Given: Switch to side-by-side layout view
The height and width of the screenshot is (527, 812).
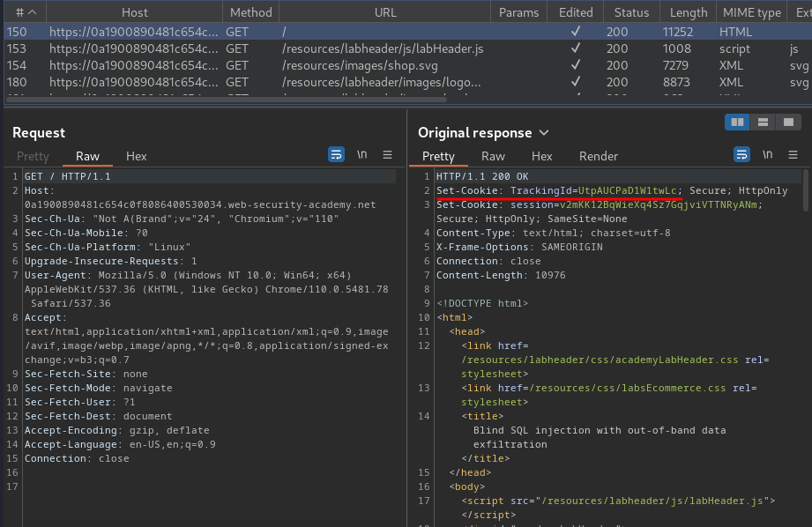Looking at the screenshot, I should click(x=737, y=122).
